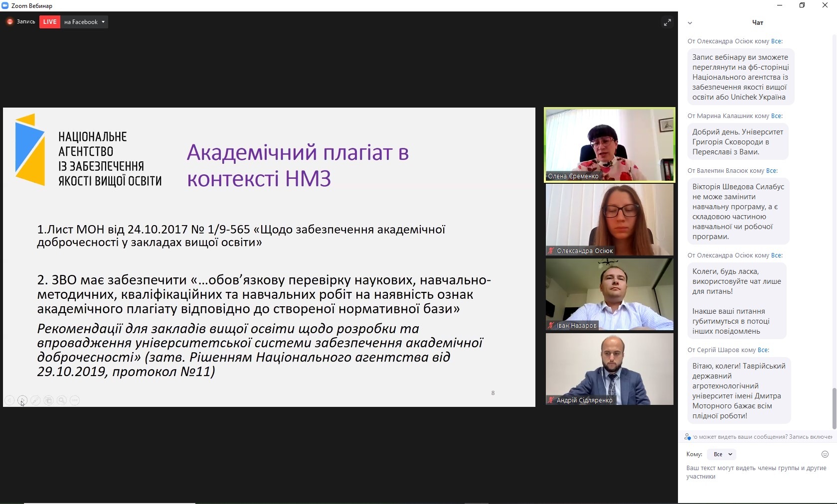Click the Zoom app icon in title bar

coord(5,5)
